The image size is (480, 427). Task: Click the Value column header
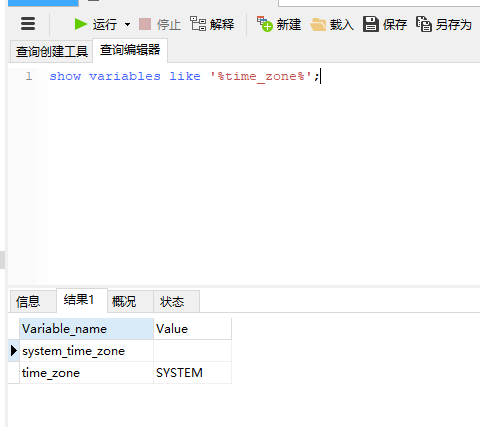point(192,329)
